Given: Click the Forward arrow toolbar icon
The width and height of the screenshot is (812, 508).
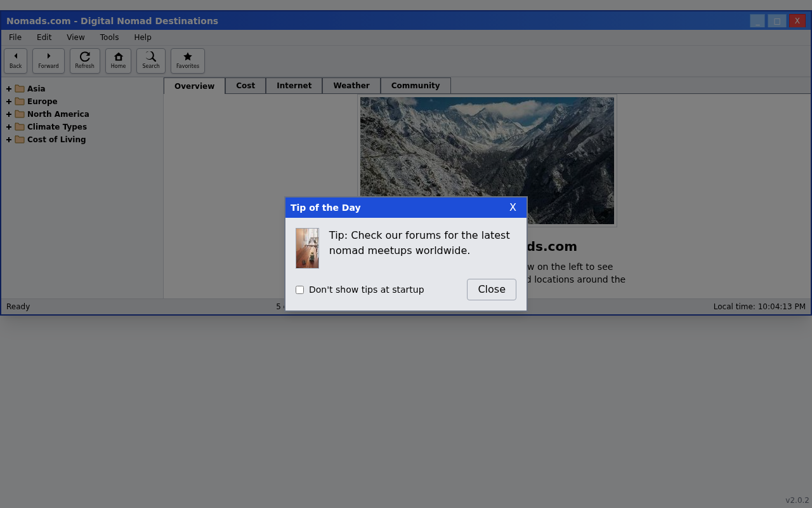Looking at the screenshot, I should click(48, 57).
